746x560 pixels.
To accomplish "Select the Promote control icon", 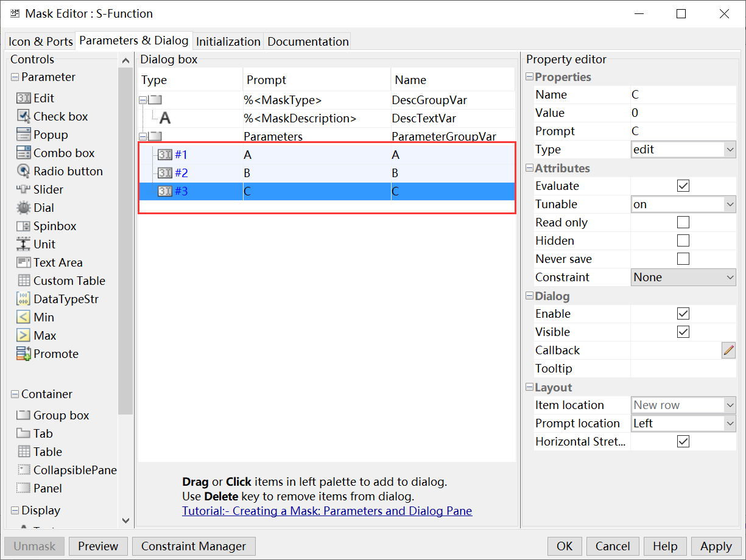I will click(24, 354).
